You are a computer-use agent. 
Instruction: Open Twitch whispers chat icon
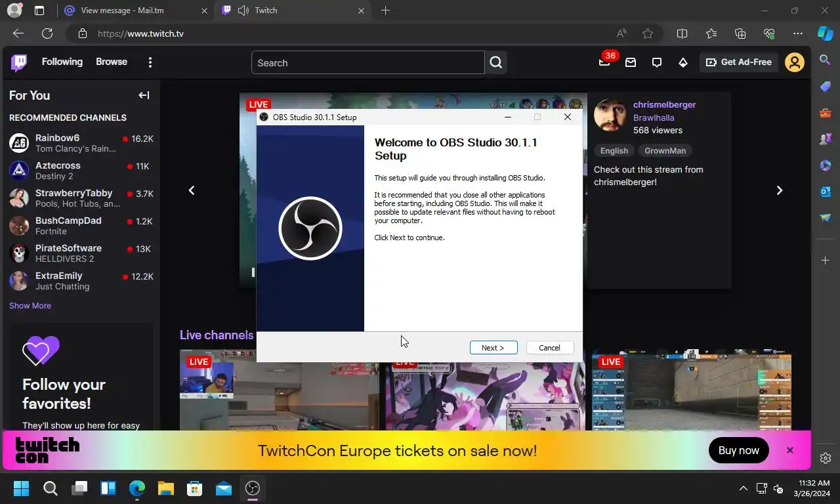click(x=657, y=62)
